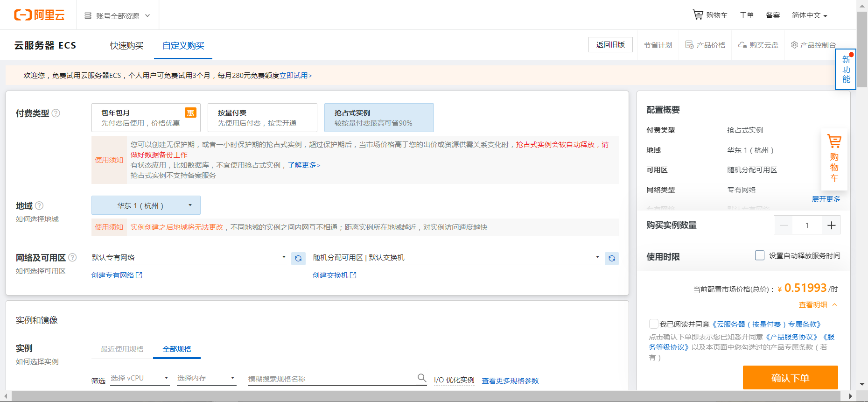868x402 pixels.
Task: Open the 随机分配可用区 switch dropdown
Action: click(x=456, y=258)
